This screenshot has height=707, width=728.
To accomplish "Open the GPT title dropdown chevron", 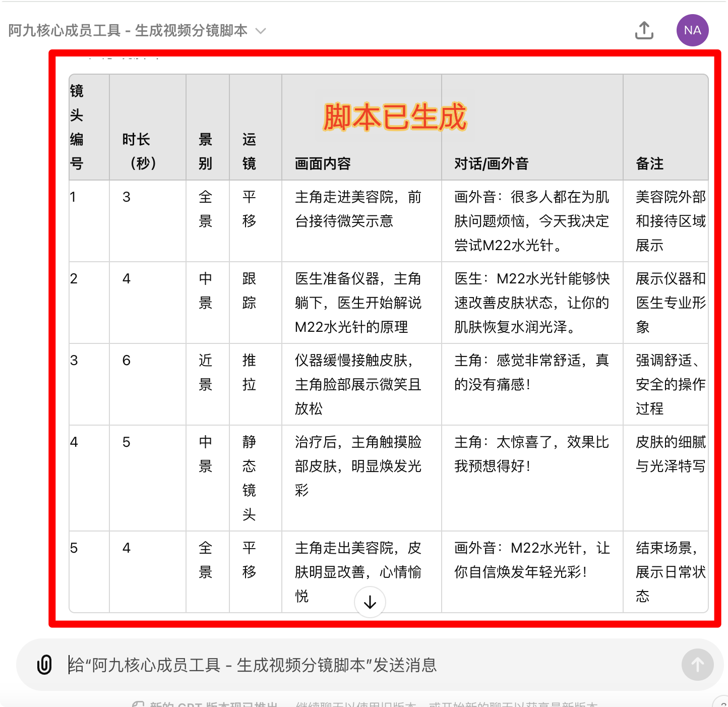I will pos(261,31).
